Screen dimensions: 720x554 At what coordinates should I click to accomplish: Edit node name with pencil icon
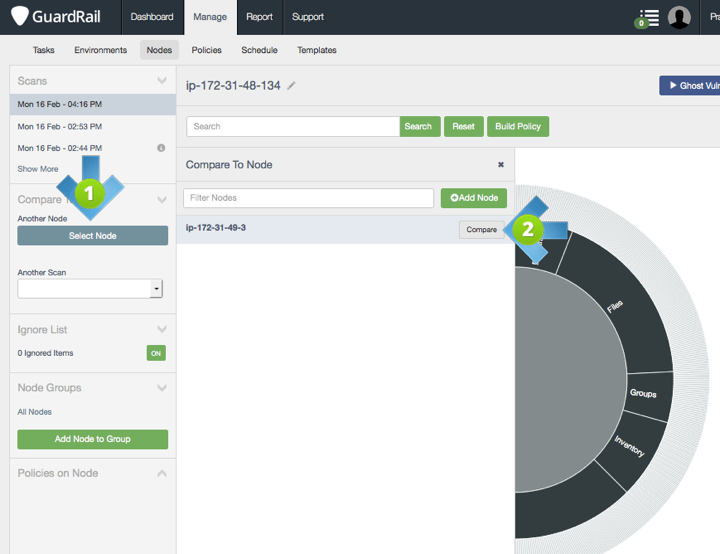click(291, 85)
